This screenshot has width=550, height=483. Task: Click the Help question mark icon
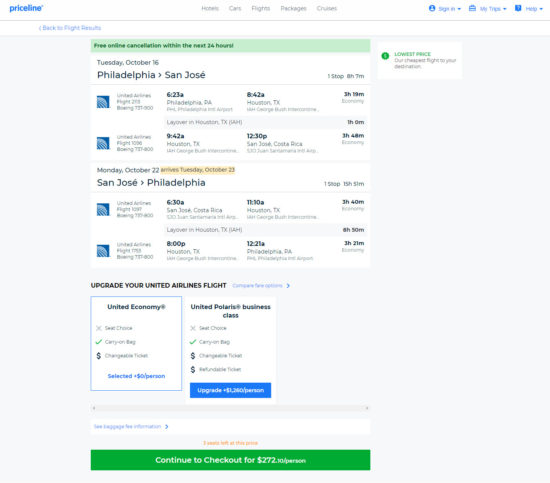pos(518,8)
